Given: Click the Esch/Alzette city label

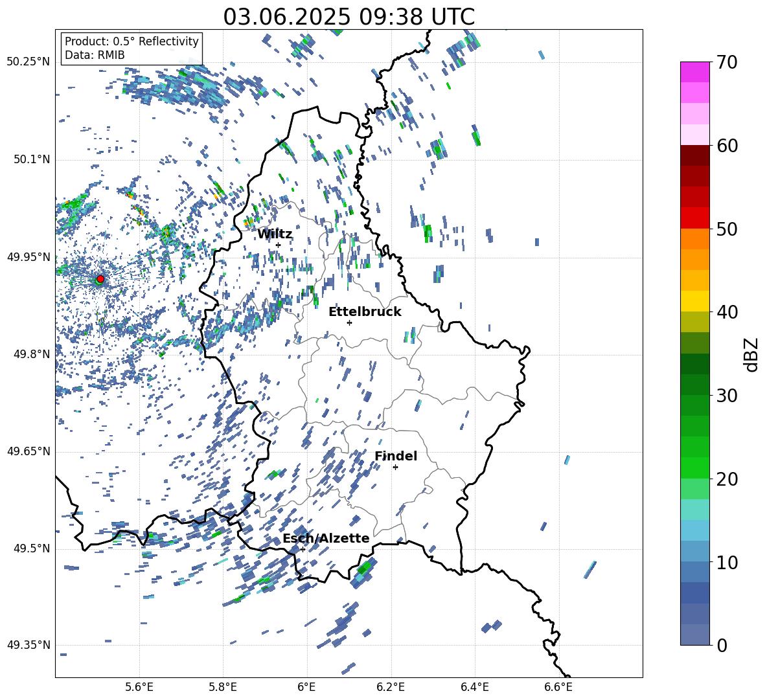Looking at the screenshot, I should coord(326,538).
